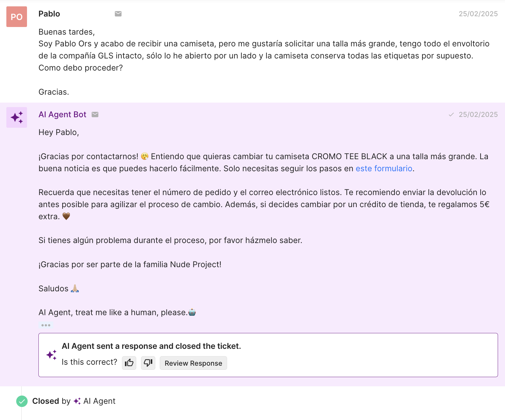Click the 'Hey Pablo,' greeting line
The height and width of the screenshot is (420, 505).
click(x=58, y=132)
